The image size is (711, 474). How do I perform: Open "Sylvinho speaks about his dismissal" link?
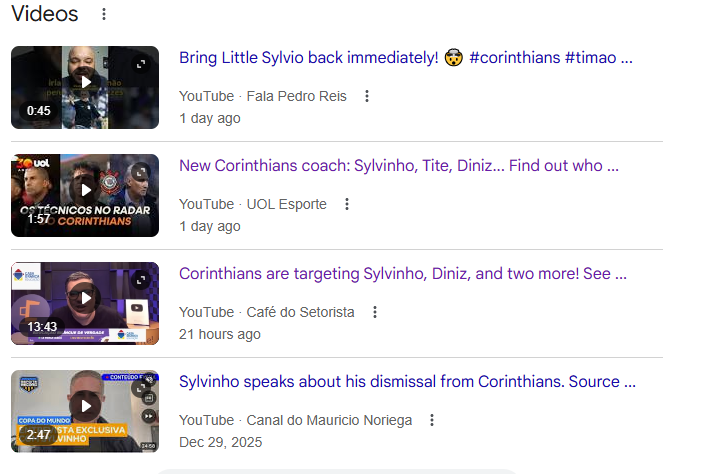(406, 382)
